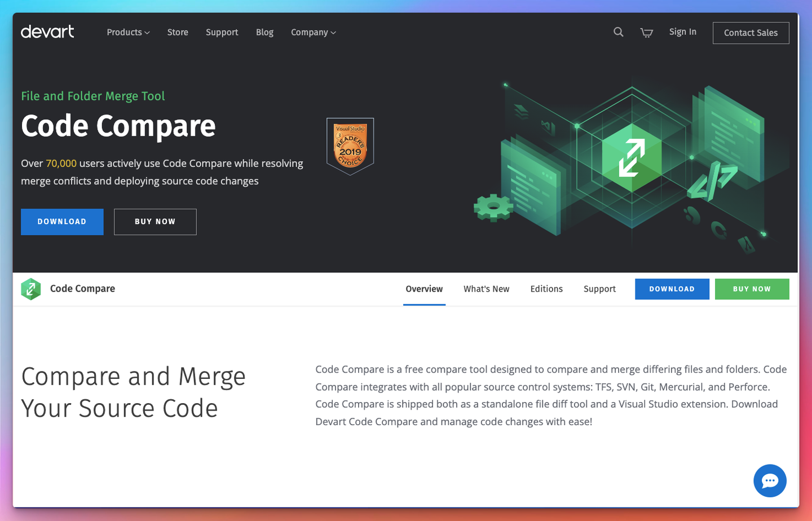Expand the Products dropdown menu
Screen dimensions: 812x521
point(128,32)
